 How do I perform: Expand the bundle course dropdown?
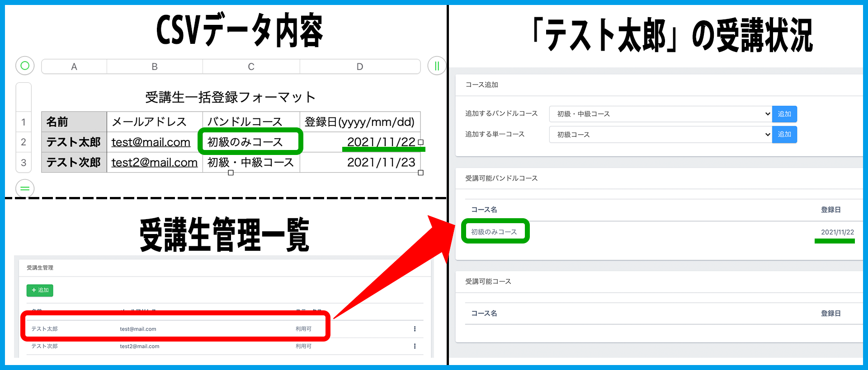click(x=660, y=114)
